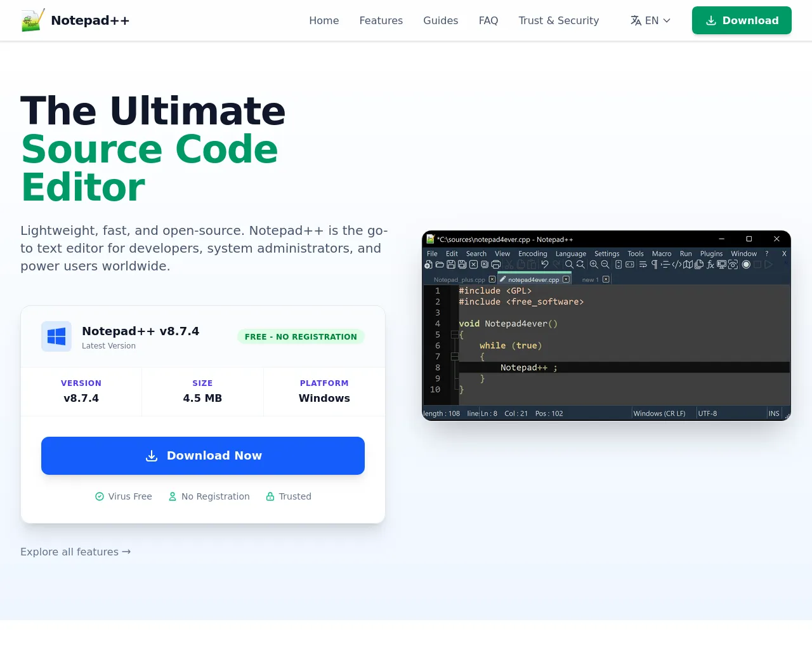Click the 4.5 MB size value
Viewport: 812px width, 650px height.
click(x=202, y=398)
